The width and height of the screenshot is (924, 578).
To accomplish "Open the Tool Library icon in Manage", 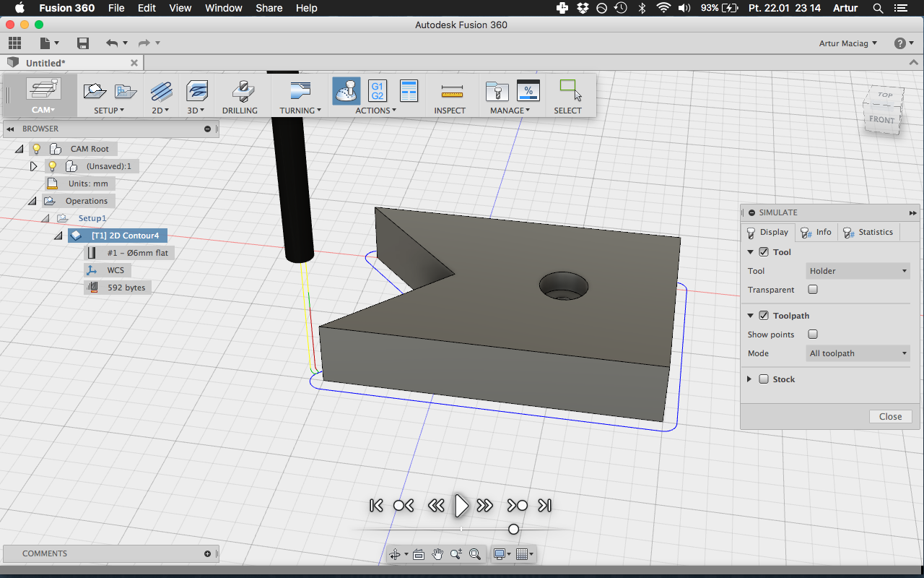I will click(x=497, y=91).
